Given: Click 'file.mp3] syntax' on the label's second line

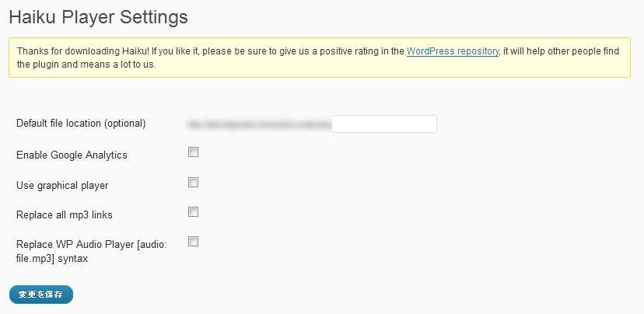Looking at the screenshot, I should pos(52,259).
